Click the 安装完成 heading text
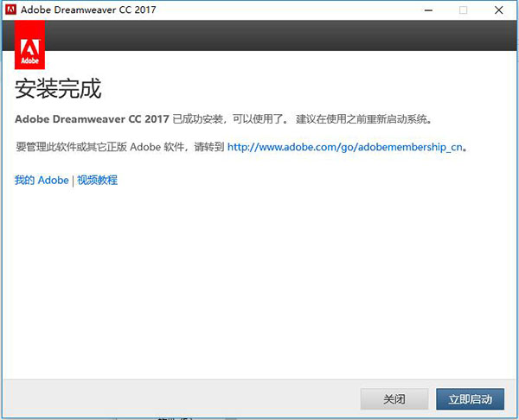This screenshot has height=420, width=519. [58, 89]
